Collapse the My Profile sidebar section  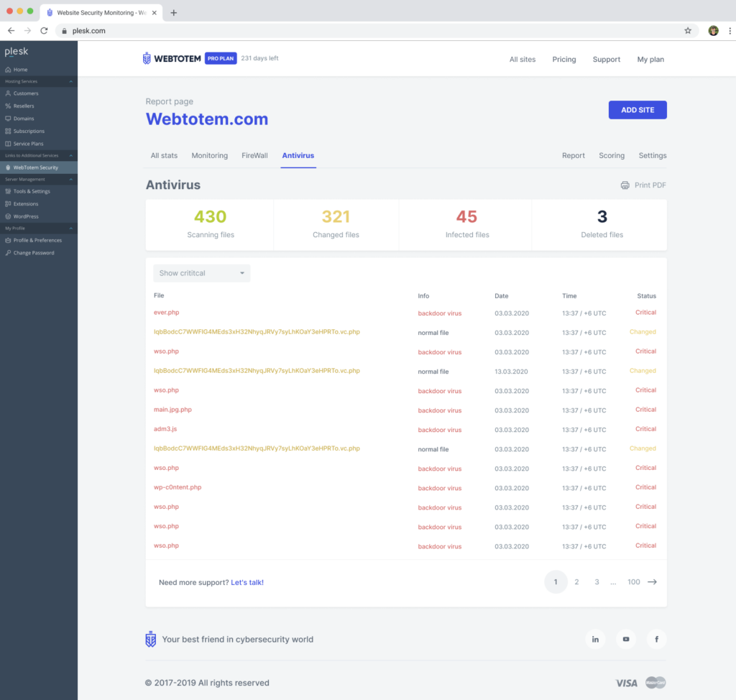click(70, 229)
